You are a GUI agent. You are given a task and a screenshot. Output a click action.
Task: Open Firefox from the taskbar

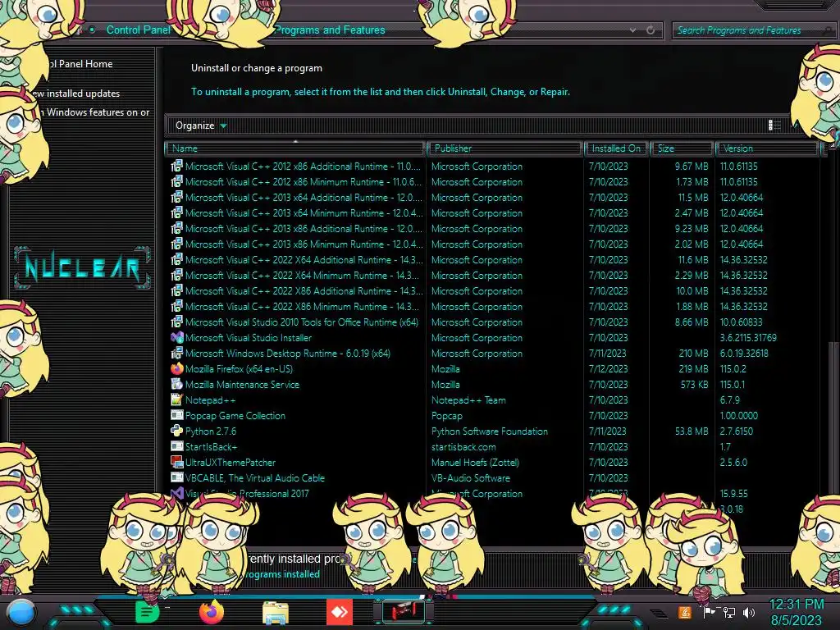pos(211,612)
